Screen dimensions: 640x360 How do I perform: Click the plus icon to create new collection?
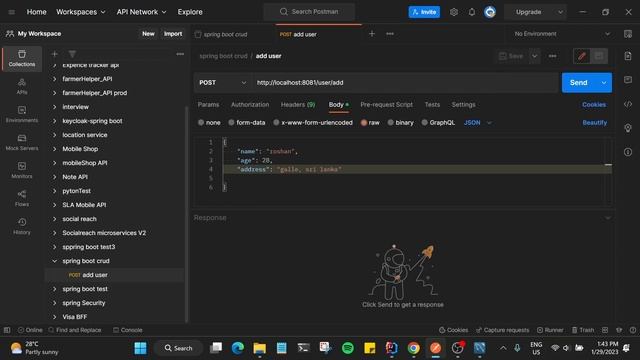tap(54, 54)
